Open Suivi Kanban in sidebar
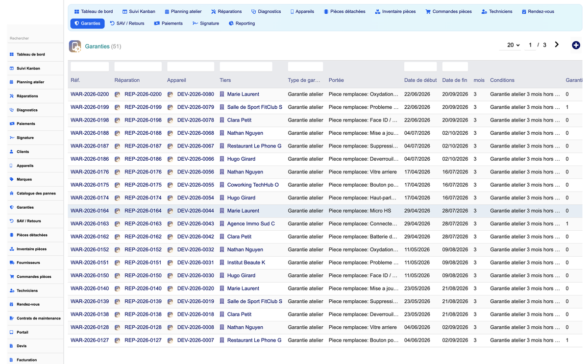This screenshot has width=588, height=364. (x=35, y=69)
